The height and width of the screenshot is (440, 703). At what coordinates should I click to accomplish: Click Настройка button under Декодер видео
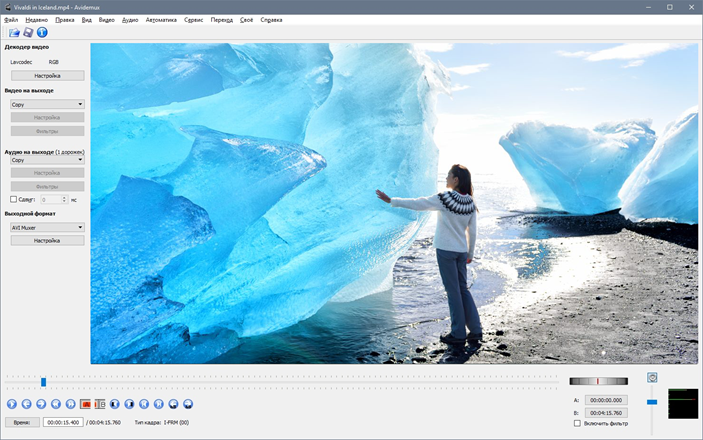[x=47, y=75]
